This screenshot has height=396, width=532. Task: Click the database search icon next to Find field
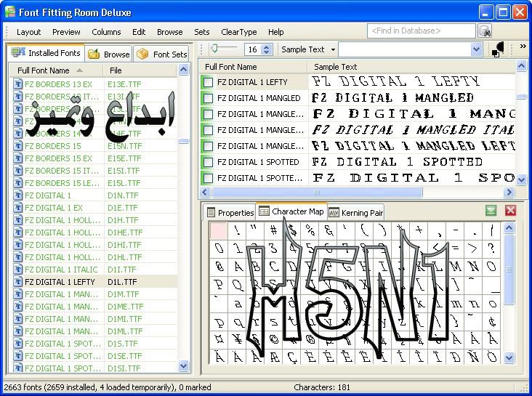[485, 31]
